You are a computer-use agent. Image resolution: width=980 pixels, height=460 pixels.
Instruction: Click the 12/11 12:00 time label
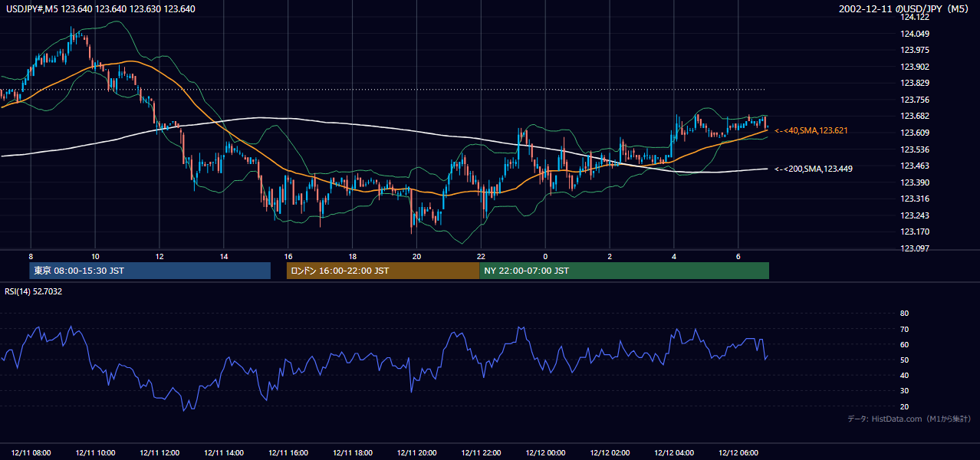pyautogui.click(x=160, y=453)
